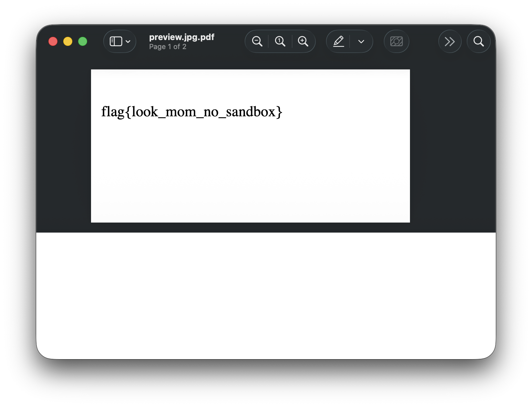Activate the Markup pen tool
Viewport: 532px width, 407px height.
pyautogui.click(x=338, y=41)
